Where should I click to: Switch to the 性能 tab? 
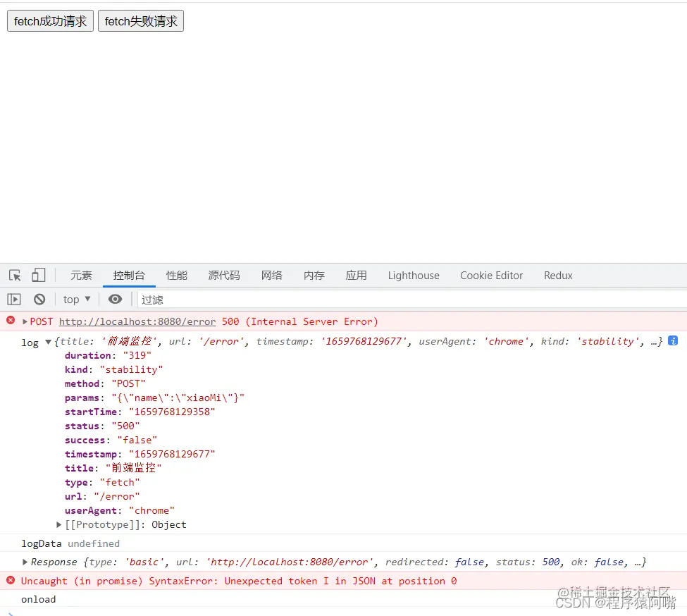177,275
